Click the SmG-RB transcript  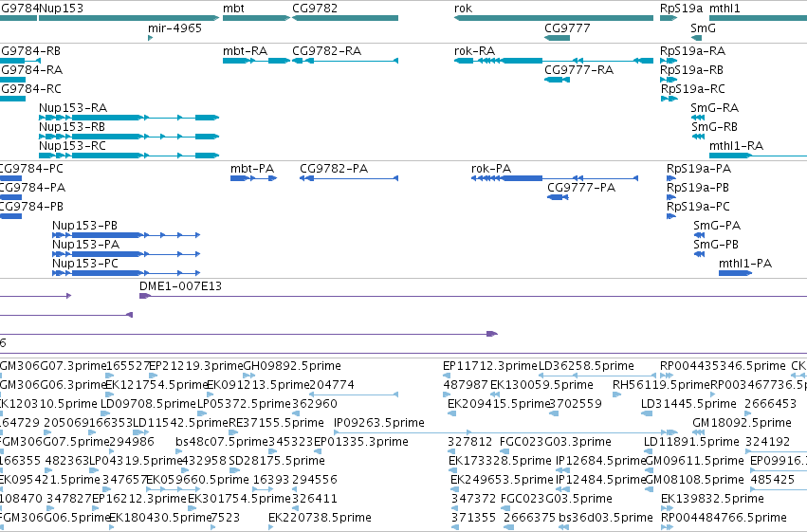click(698, 137)
